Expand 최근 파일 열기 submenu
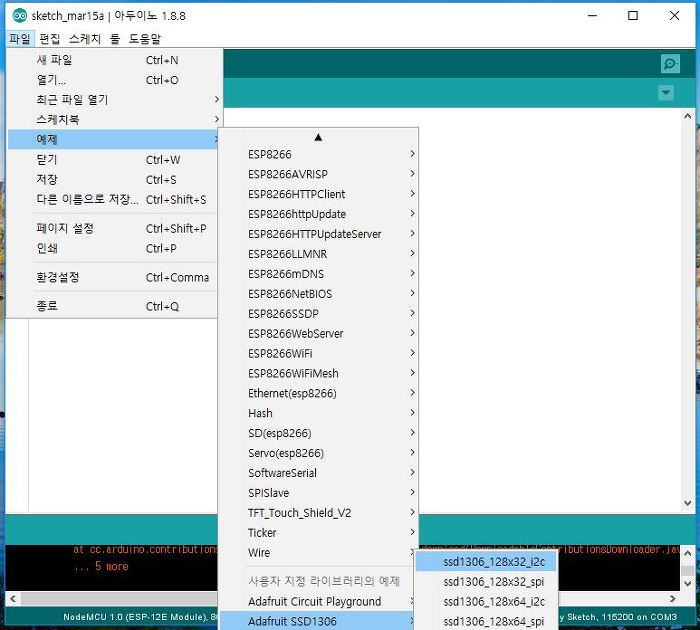This screenshot has width=700, height=630. coord(115,100)
